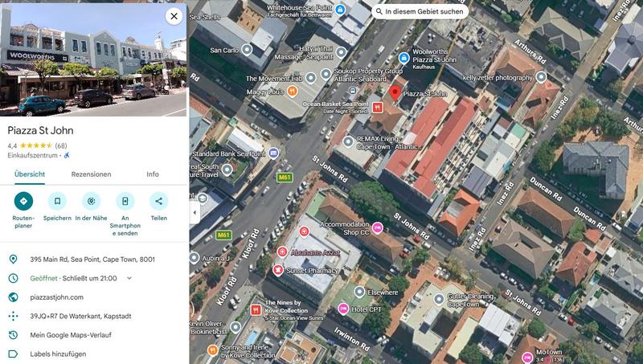Image resolution: width=643 pixels, height=364 pixels.
Task: Open the Woolworths street view photo
Action: coord(93,59)
